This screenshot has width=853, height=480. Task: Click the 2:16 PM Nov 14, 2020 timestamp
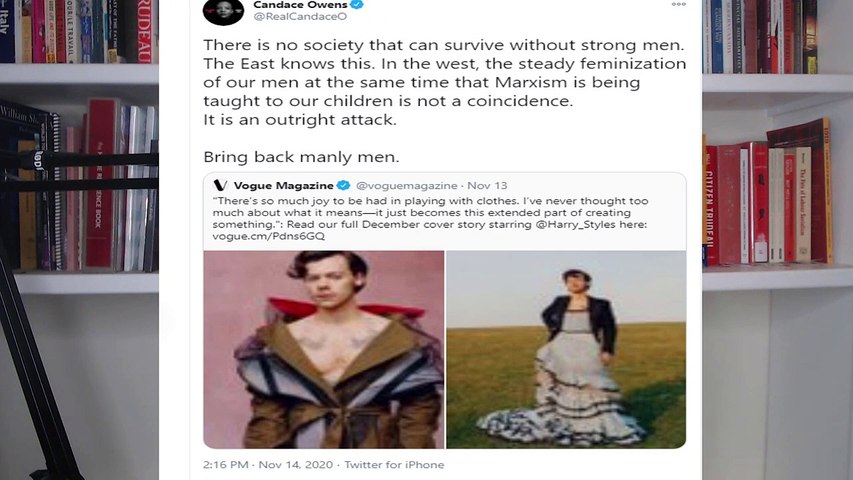click(268, 465)
